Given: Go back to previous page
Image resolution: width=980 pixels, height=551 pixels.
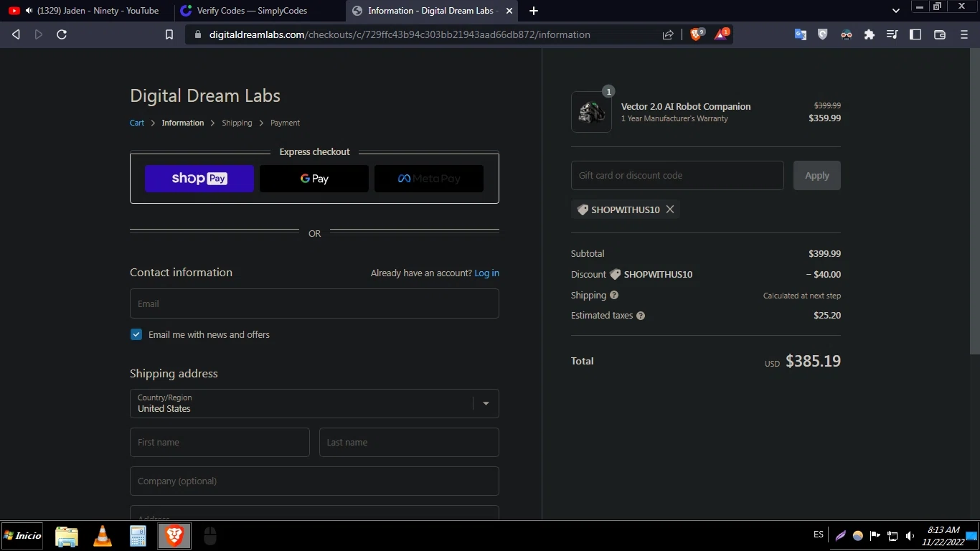Looking at the screenshot, I should [x=16, y=34].
